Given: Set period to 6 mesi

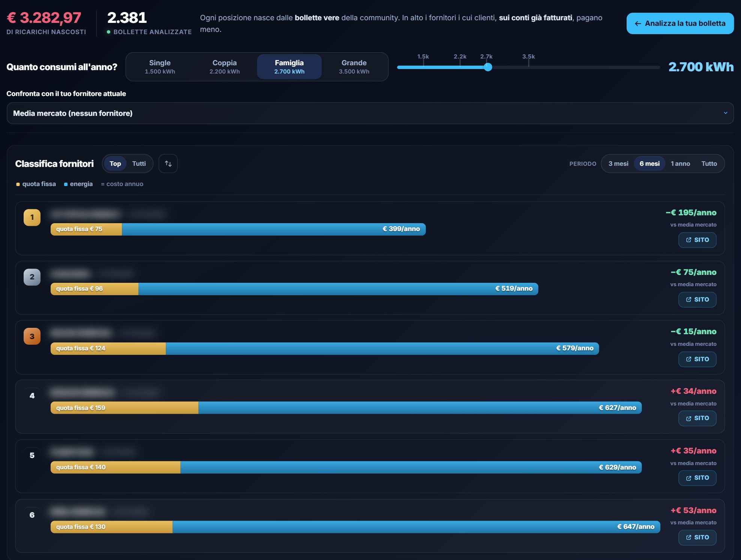Looking at the screenshot, I should click(649, 164).
